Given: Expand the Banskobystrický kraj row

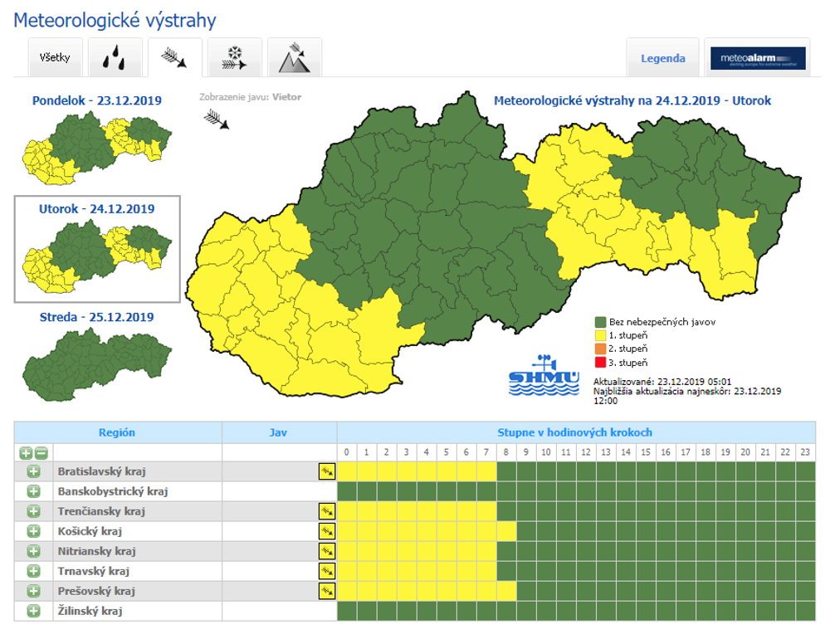Looking at the screenshot, I should tap(33, 491).
